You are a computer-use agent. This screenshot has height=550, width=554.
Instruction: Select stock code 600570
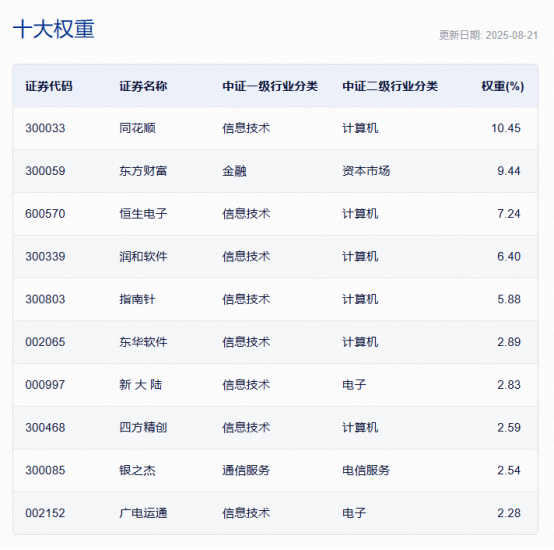[x=45, y=214]
